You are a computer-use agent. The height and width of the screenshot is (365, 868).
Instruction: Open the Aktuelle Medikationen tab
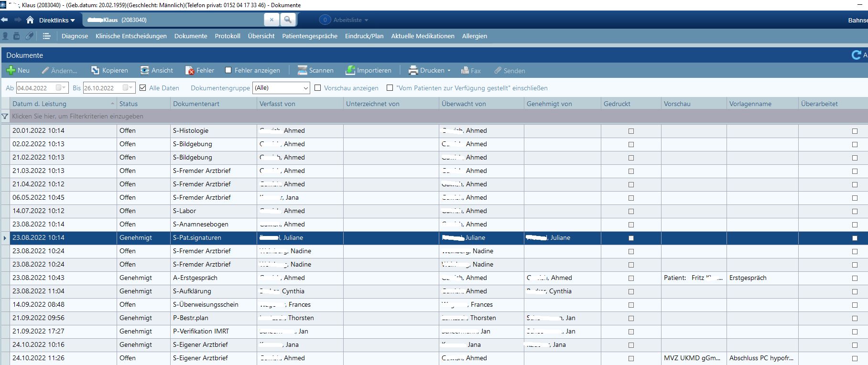coord(423,36)
